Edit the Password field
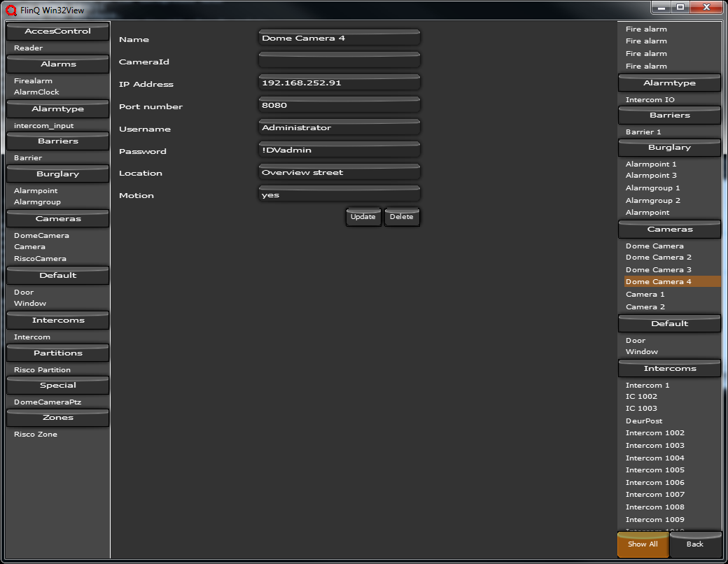This screenshot has height=564, width=728. pos(339,150)
